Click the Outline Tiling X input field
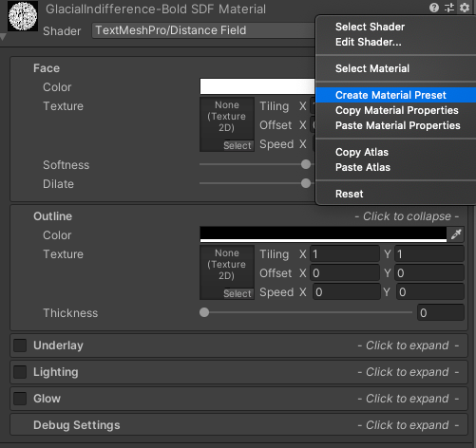 tap(345, 254)
